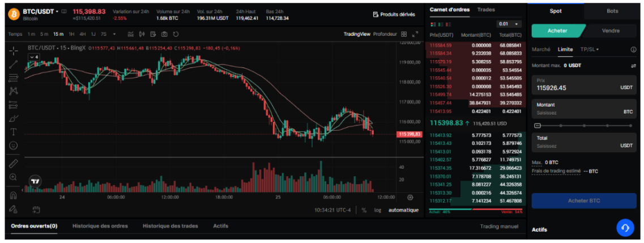Open the TP/SL order type dropdown

tap(590, 49)
